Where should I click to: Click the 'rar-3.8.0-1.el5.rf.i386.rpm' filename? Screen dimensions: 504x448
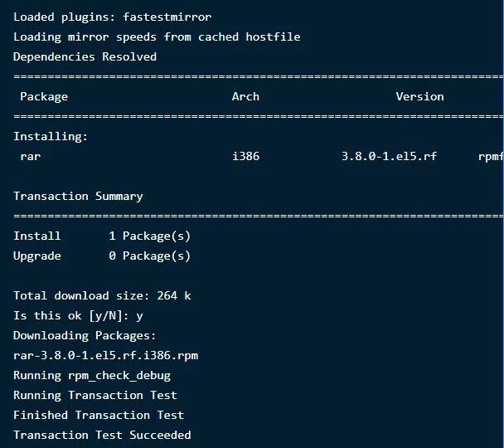point(105,355)
